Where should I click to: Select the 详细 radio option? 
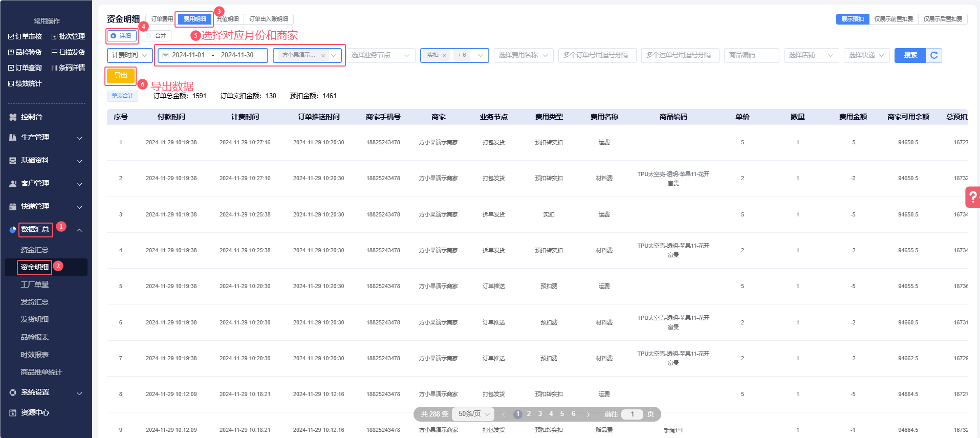tap(114, 36)
